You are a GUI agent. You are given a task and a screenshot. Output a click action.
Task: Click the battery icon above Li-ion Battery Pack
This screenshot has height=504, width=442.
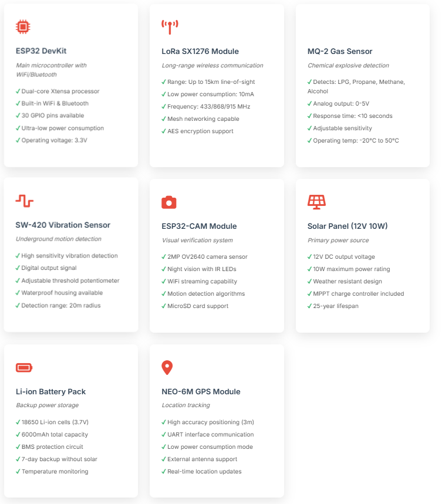[24, 367]
